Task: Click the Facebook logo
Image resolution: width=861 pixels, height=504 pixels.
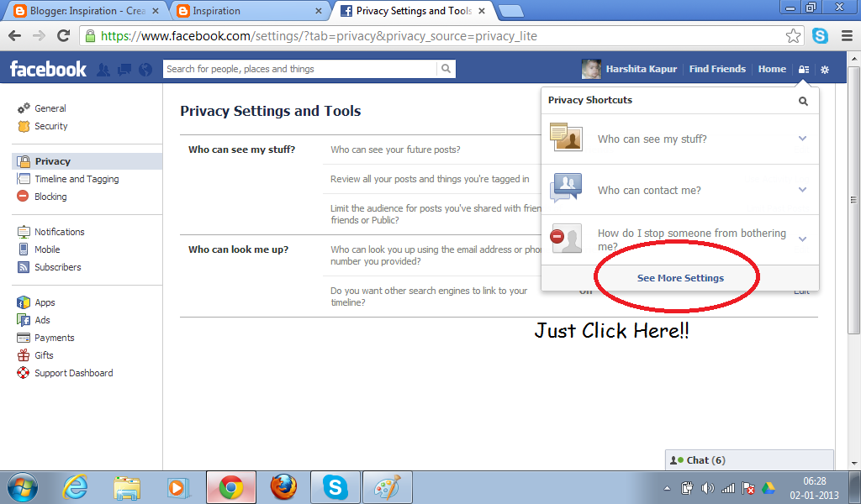Action: pos(48,69)
